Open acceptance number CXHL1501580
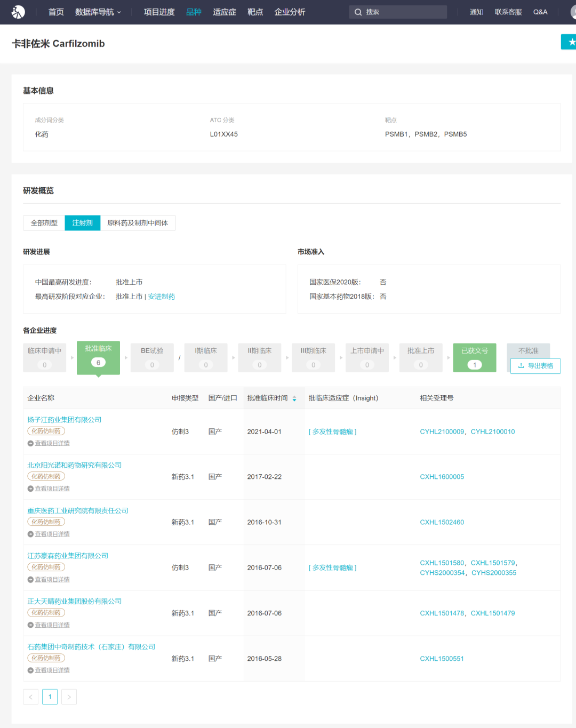This screenshot has width=576, height=728. pos(442,563)
